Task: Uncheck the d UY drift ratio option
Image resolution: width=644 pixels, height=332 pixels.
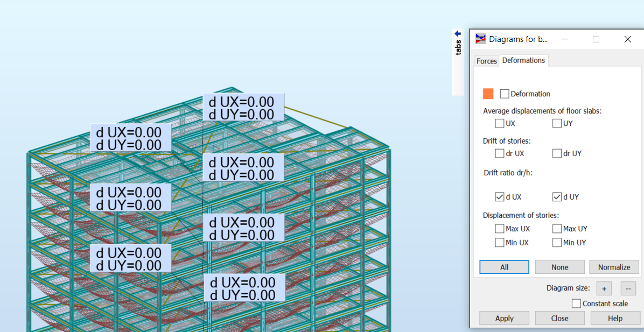Action: click(557, 196)
